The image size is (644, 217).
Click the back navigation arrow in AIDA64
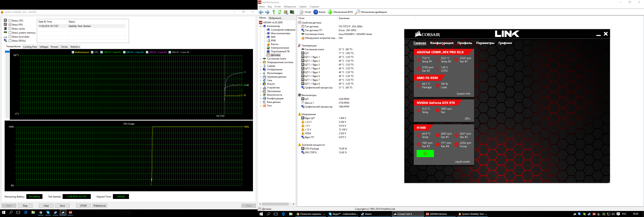coord(261,12)
